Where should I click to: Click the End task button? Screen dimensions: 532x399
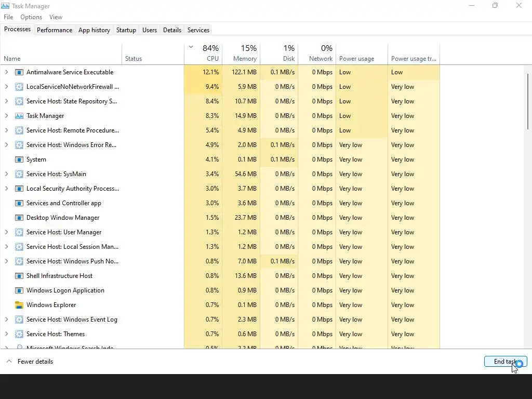(x=506, y=362)
